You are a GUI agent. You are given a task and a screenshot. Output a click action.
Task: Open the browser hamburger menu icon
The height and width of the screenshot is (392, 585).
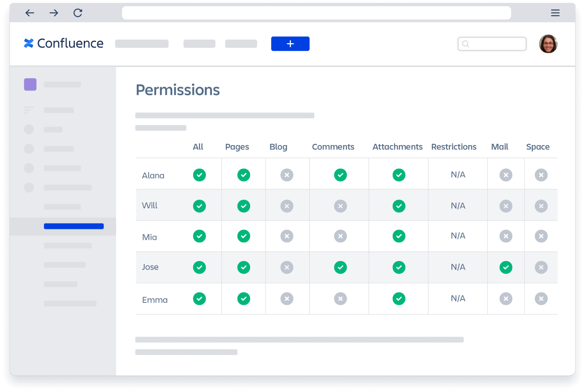click(x=555, y=13)
